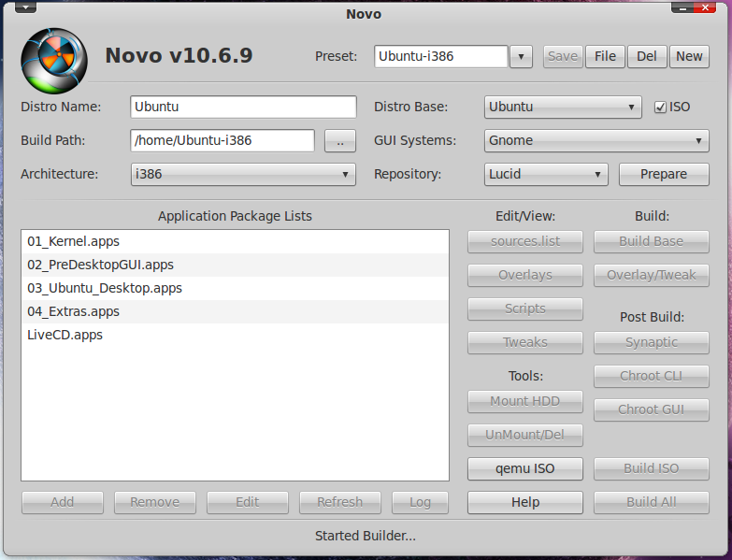Open the GUI Systems Gnome dropdown
This screenshot has height=560, width=732.
click(x=596, y=141)
